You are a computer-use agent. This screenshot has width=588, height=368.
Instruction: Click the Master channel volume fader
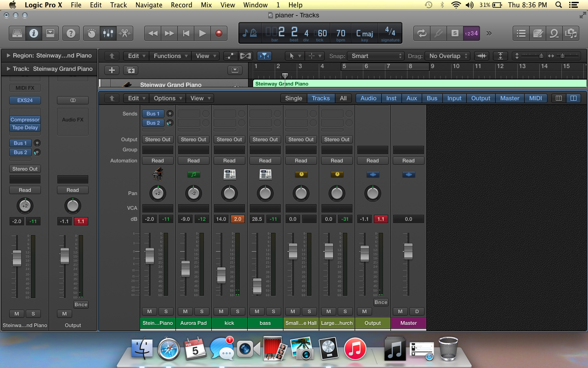pos(408,251)
